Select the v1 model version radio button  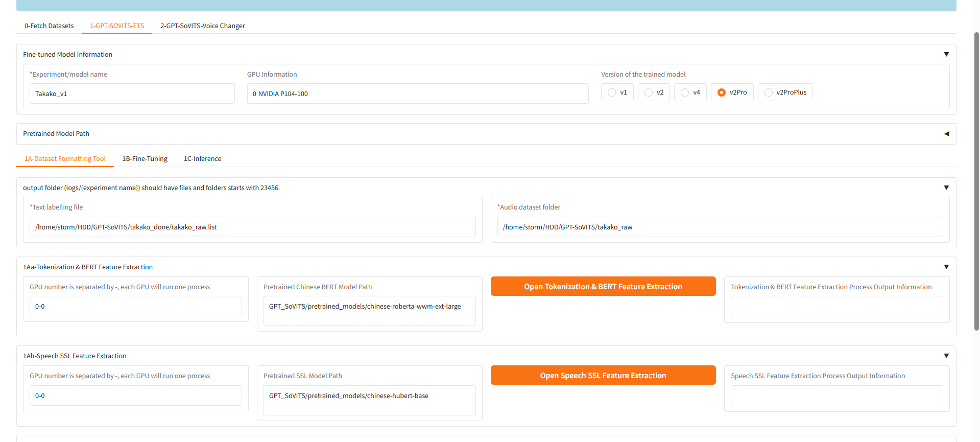point(612,92)
